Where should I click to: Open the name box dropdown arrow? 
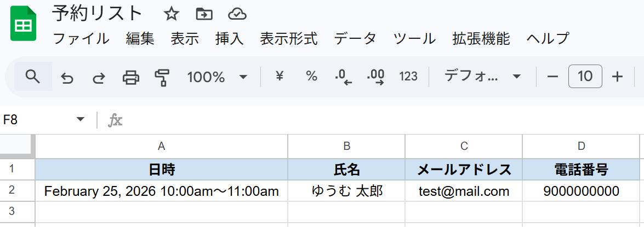[81, 120]
